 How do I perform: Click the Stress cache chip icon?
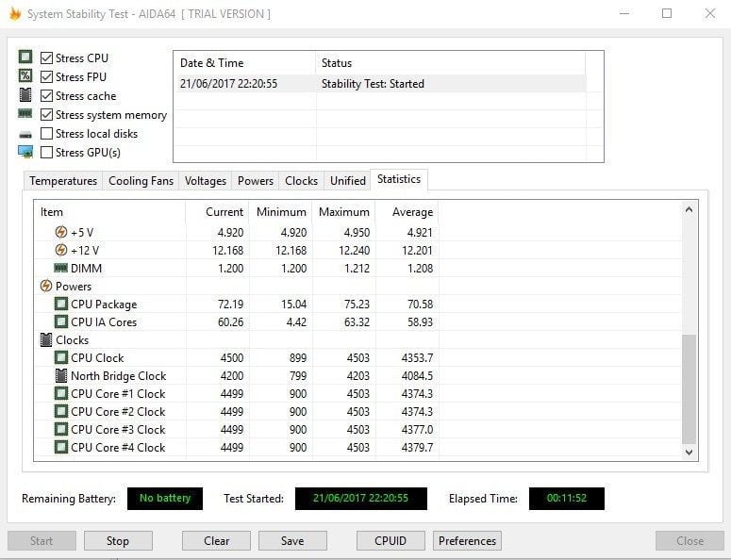pyautogui.click(x=25, y=95)
